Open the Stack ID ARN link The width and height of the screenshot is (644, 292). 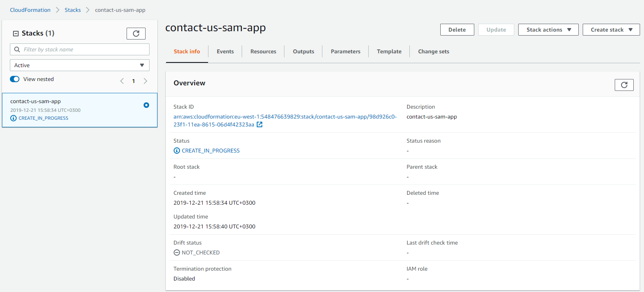(285, 121)
